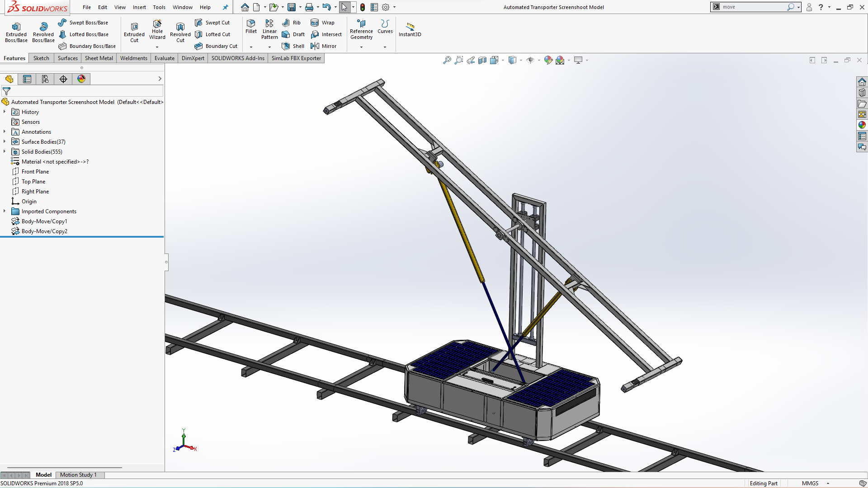
Task: Click the Zoom to Fit icon
Action: (x=447, y=60)
